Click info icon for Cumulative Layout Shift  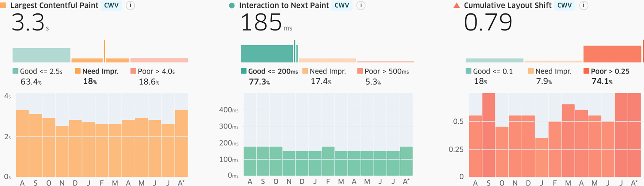click(x=583, y=6)
